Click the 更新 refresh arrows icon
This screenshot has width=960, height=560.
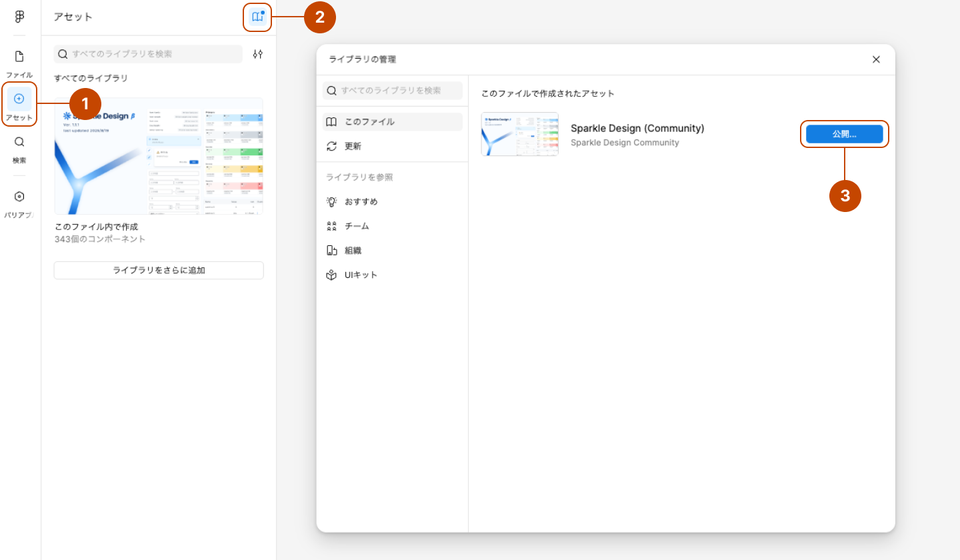tap(331, 146)
